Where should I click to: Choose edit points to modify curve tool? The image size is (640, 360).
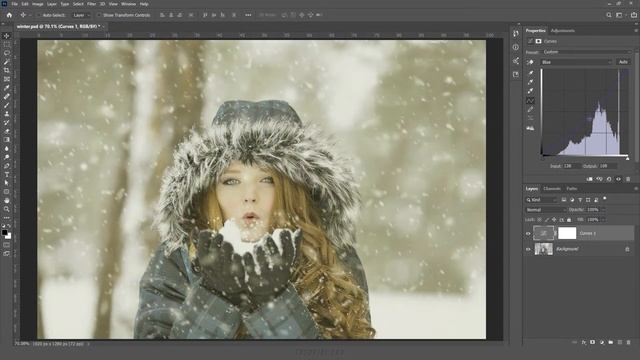click(531, 100)
